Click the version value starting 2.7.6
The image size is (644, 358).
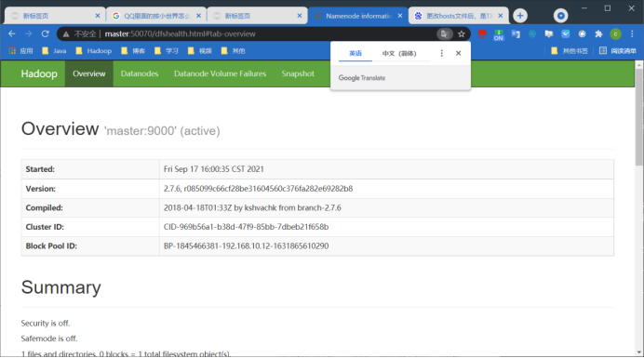click(x=258, y=189)
